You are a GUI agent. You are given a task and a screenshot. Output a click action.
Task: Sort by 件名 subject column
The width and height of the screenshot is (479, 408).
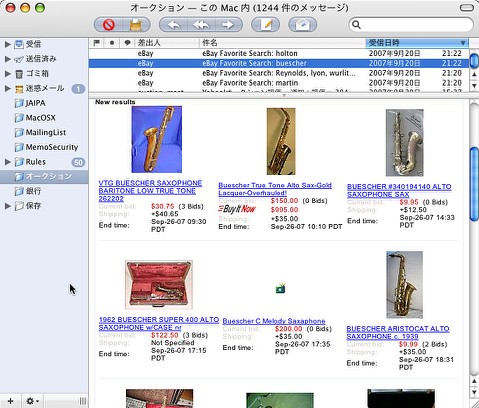pos(282,43)
